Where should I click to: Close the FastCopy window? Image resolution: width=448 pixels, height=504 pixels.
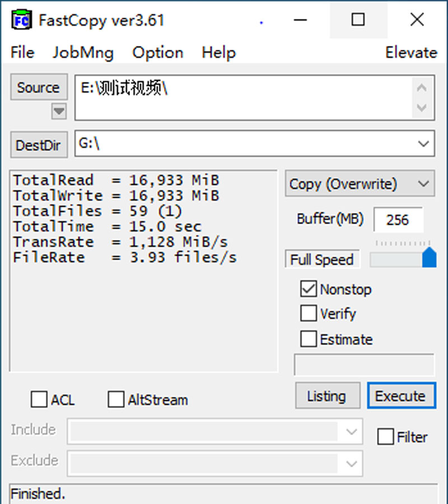pyautogui.click(x=417, y=20)
